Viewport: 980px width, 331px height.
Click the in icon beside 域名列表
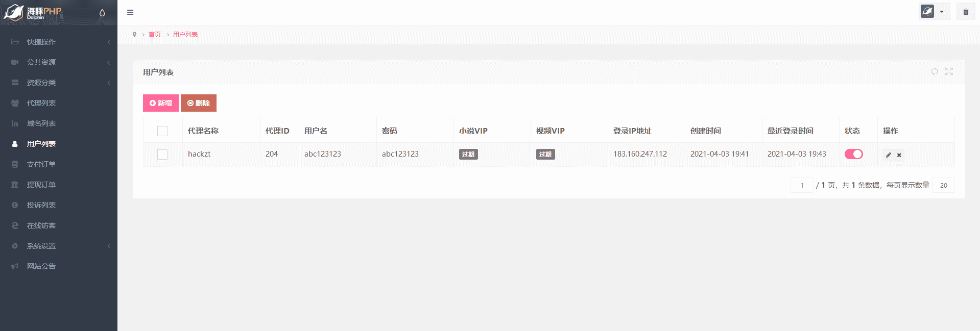pos(15,123)
